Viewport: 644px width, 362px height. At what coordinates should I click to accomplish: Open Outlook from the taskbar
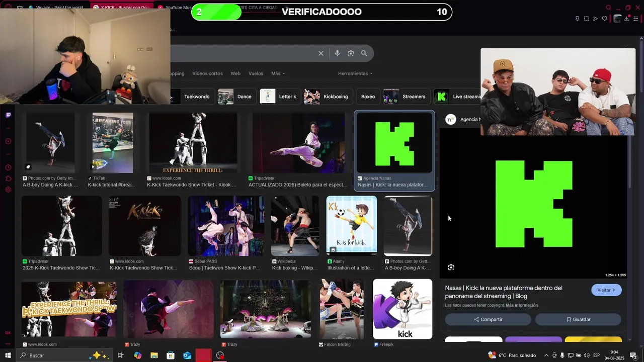[x=187, y=355]
